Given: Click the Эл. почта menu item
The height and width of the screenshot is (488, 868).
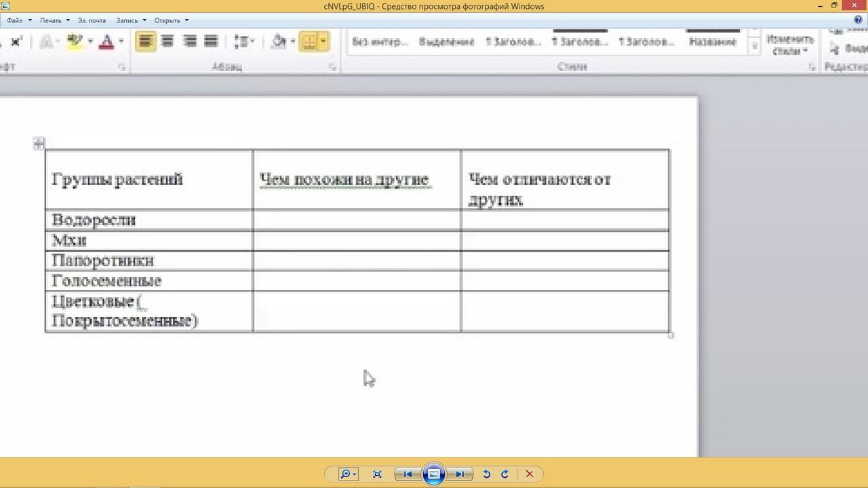Looking at the screenshot, I should pos(92,20).
